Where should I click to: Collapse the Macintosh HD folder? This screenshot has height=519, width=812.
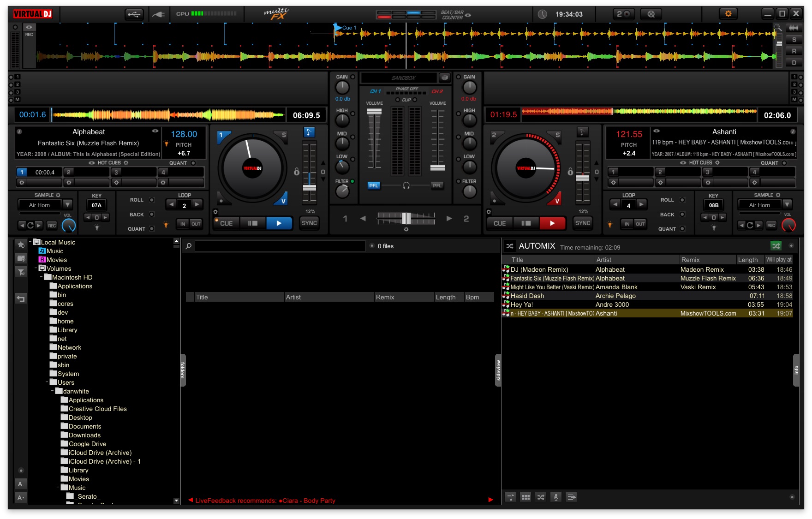point(42,277)
